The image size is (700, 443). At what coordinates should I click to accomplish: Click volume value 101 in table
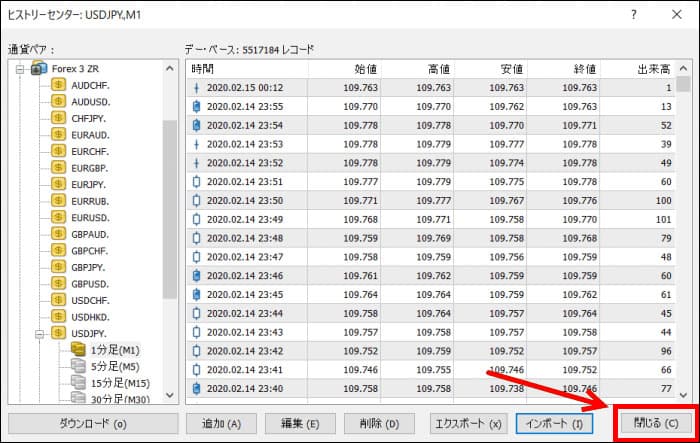pyautogui.click(x=663, y=219)
